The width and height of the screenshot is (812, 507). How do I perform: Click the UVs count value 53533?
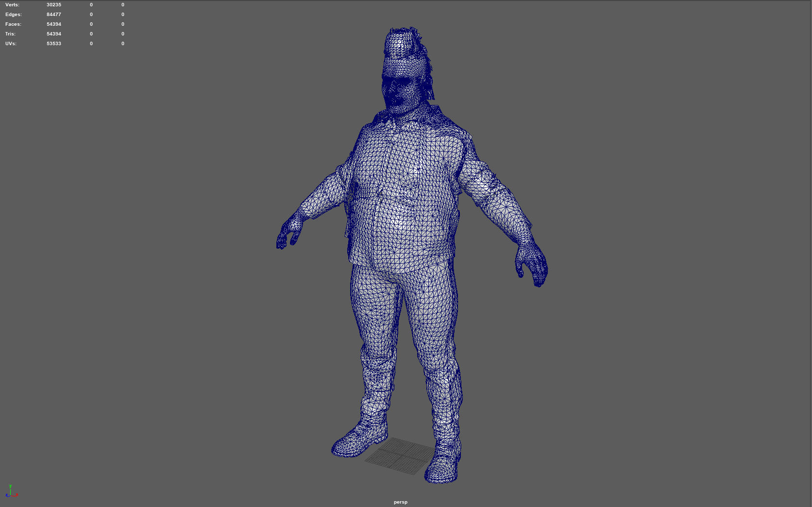pyautogui.click(x=54, y=44)
